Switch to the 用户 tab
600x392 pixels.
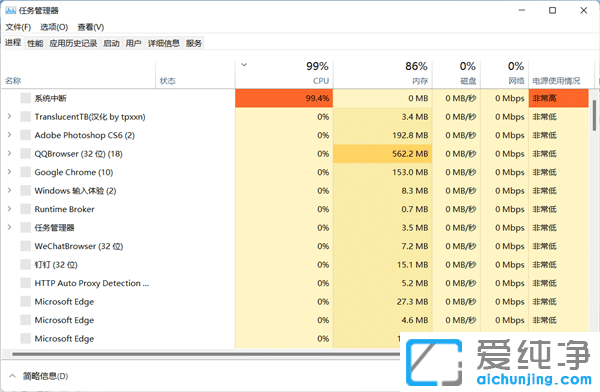pyautogui.click(x=134, y=43)
